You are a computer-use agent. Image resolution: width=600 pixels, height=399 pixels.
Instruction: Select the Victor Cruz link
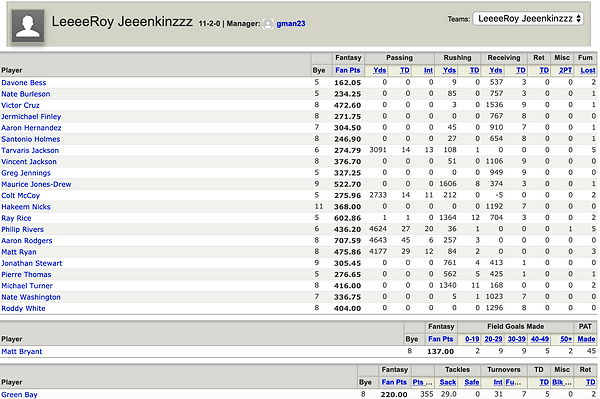pos(20,105)
